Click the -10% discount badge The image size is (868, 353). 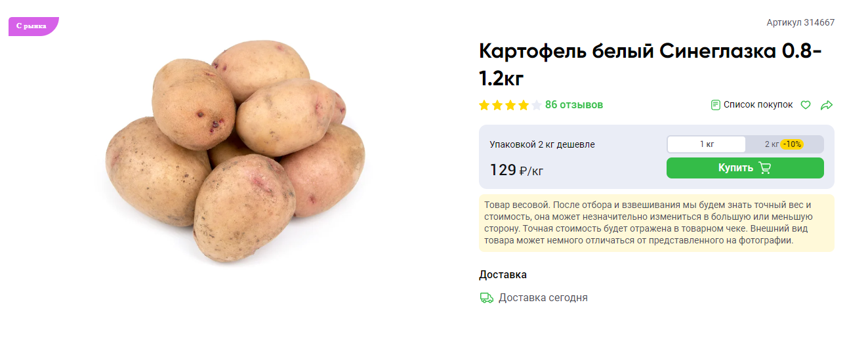(x=792, y=144)
